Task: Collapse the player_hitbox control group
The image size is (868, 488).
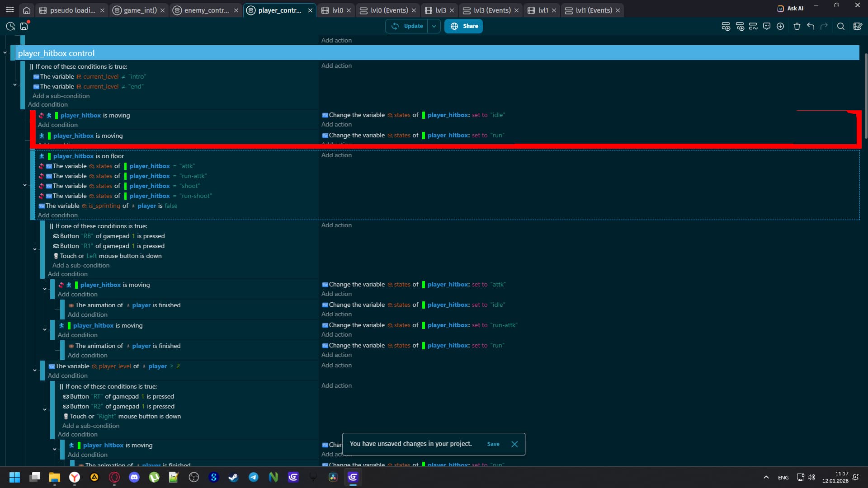Action: [5, 53]
